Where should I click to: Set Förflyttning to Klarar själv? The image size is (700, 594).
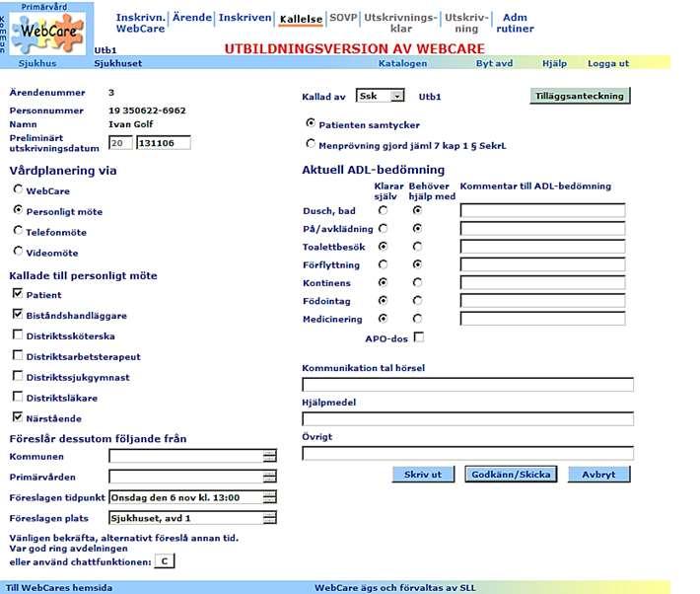click(x=384, y=264)
